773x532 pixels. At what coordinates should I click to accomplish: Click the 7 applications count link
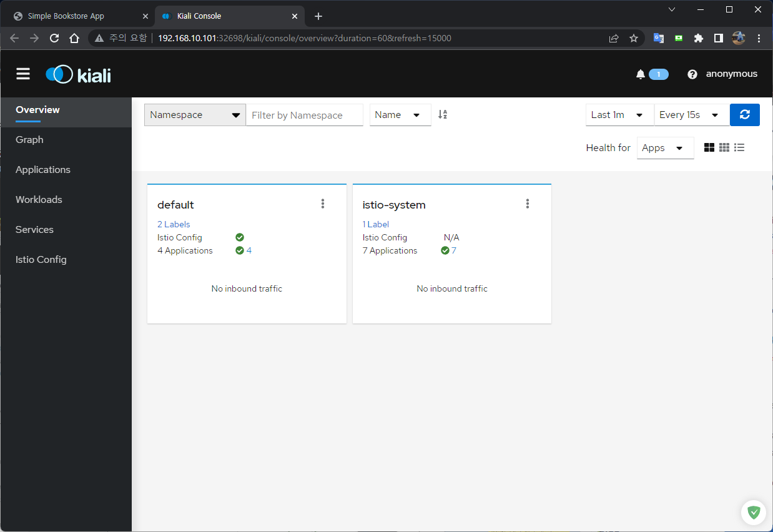(454, 250)
